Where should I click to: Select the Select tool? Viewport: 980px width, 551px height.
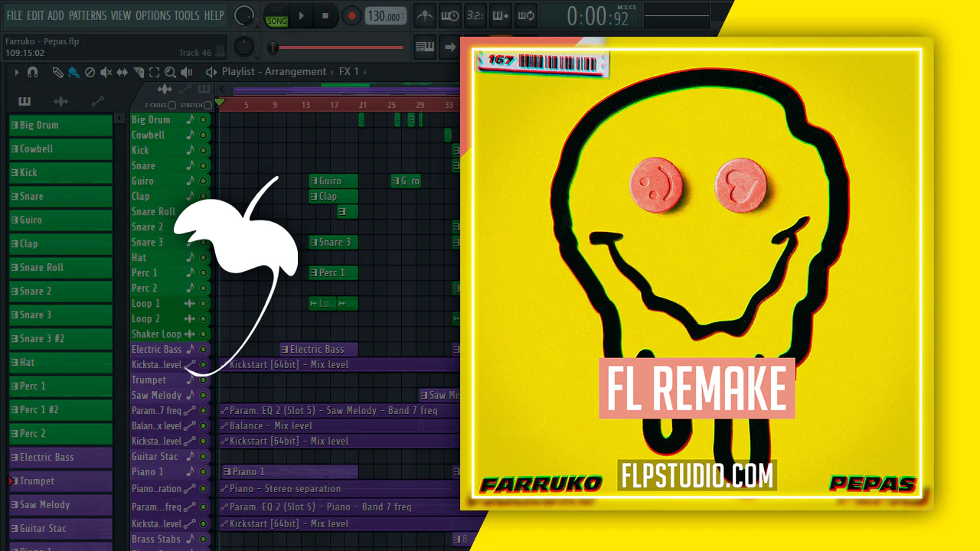pyautogui.click(x=155, y=72)
